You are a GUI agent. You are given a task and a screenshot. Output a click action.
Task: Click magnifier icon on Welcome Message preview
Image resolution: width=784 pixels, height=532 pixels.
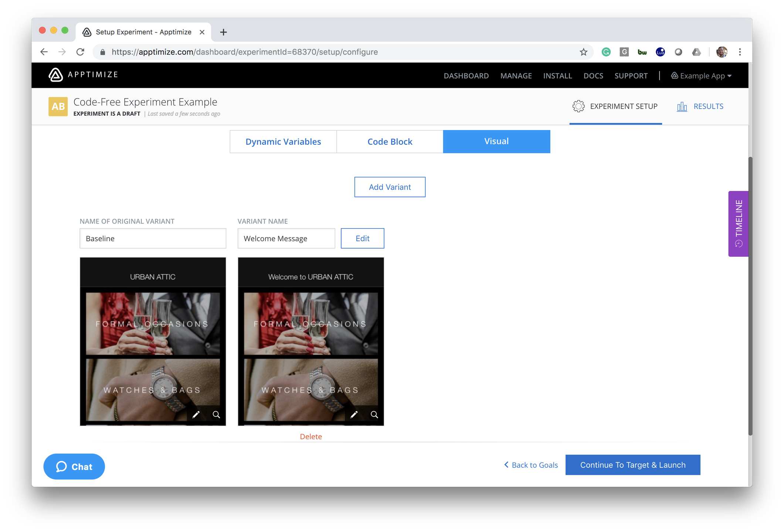tap(374, 415)
